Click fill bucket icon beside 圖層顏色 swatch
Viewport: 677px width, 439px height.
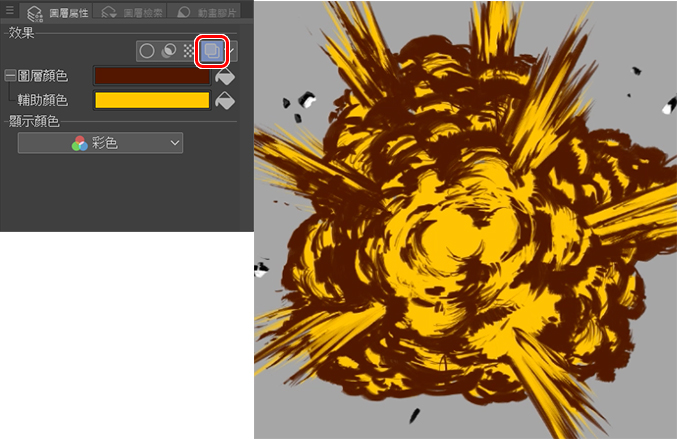(x=226, y=76)
